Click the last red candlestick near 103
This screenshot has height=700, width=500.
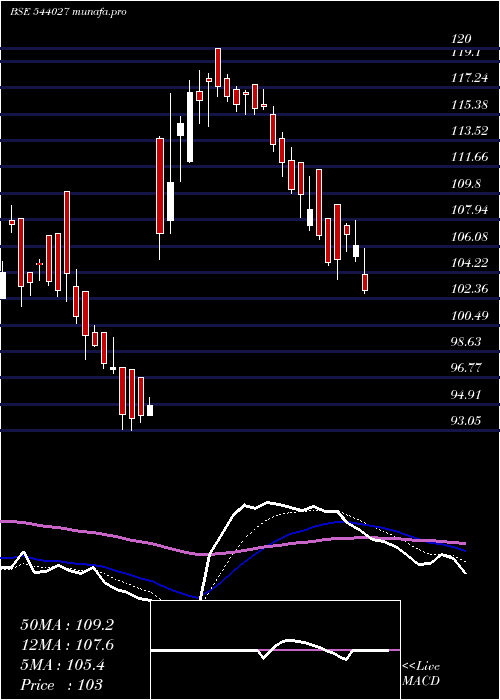[x=365, y=271]
